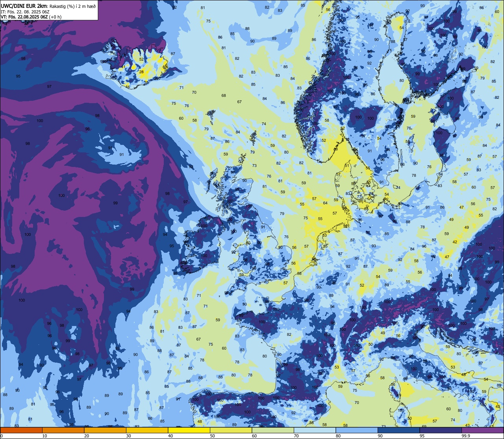Click the legend tick label 60
Viewport: 504px width, 439px height.
coord(254,436)
